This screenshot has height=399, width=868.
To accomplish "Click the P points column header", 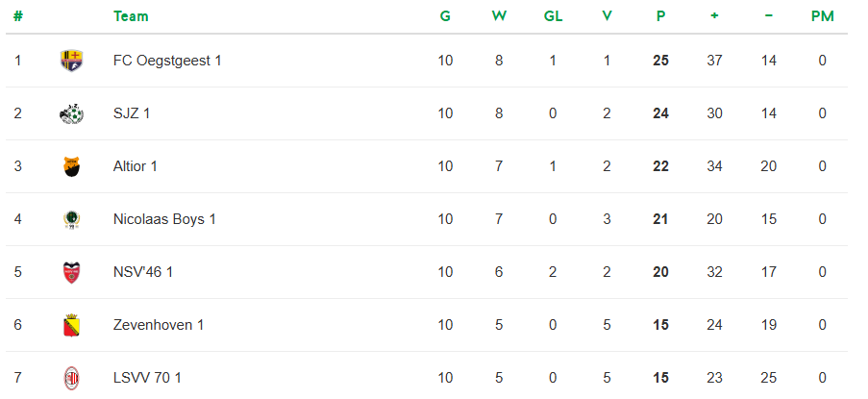I will 660,16.
